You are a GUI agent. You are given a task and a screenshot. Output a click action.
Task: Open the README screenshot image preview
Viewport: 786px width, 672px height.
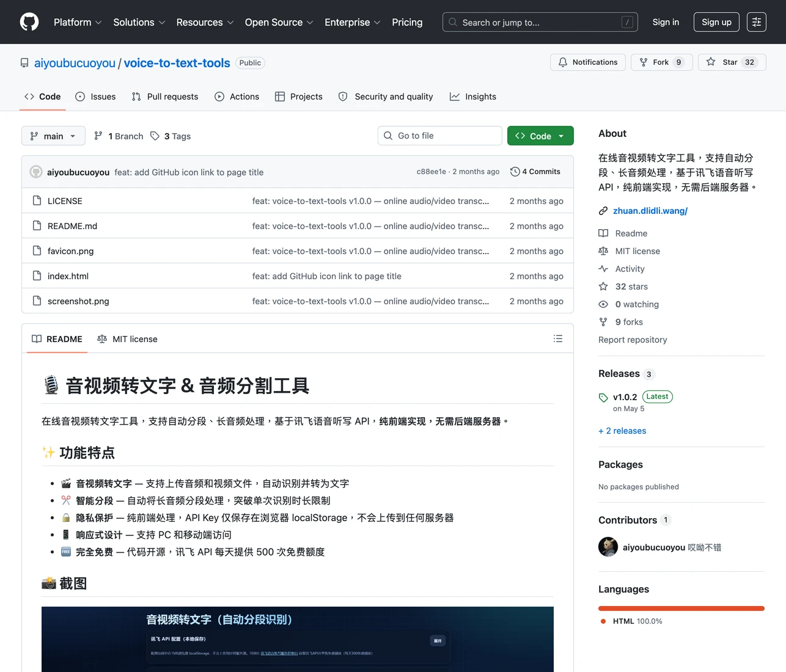pos(298,639)
